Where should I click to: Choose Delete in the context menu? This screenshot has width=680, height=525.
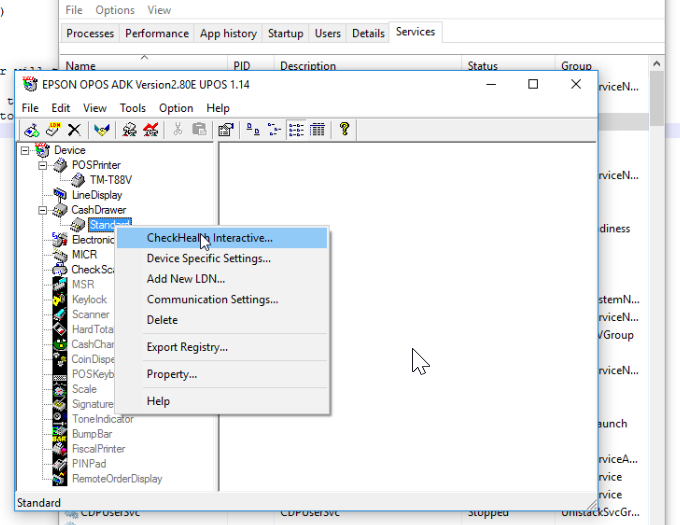[x=222, y=320]
